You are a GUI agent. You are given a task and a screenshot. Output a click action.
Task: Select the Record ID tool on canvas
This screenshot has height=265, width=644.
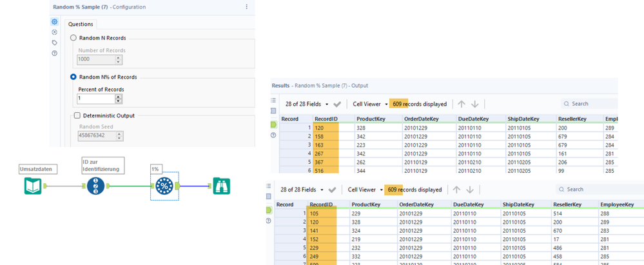click(95, 186)
